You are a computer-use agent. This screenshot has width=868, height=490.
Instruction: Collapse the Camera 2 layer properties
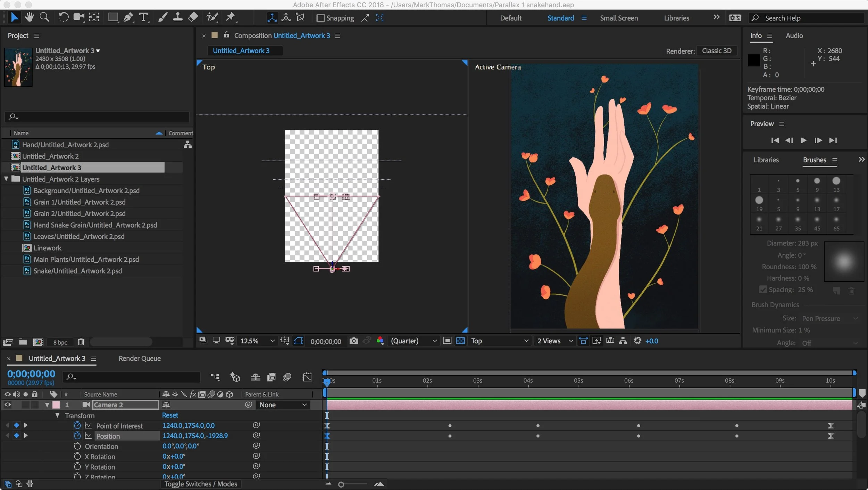coord(47,405)
